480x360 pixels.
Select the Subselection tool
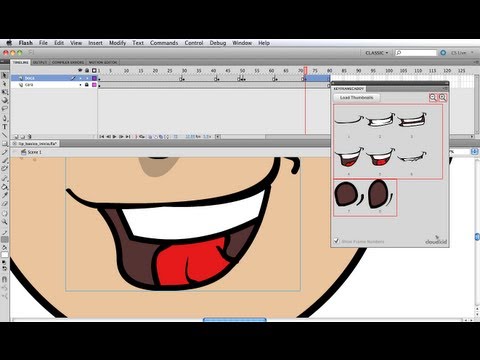point(5,84)
